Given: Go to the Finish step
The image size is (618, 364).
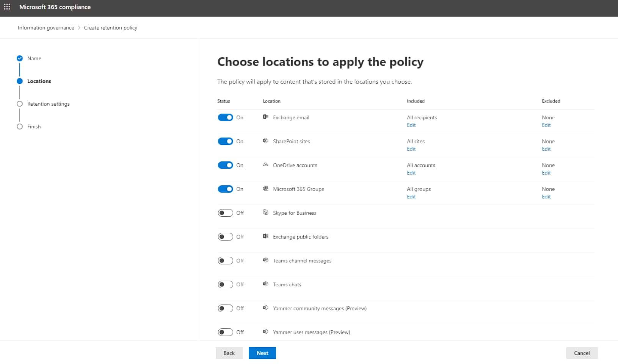Looking at the screenshot, I should coord(34,127).
